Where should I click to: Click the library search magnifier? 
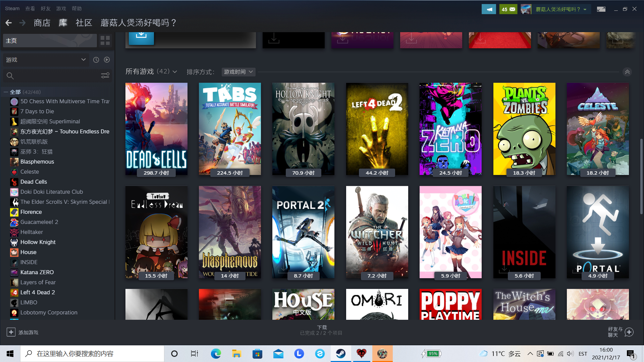coord(10,76)
